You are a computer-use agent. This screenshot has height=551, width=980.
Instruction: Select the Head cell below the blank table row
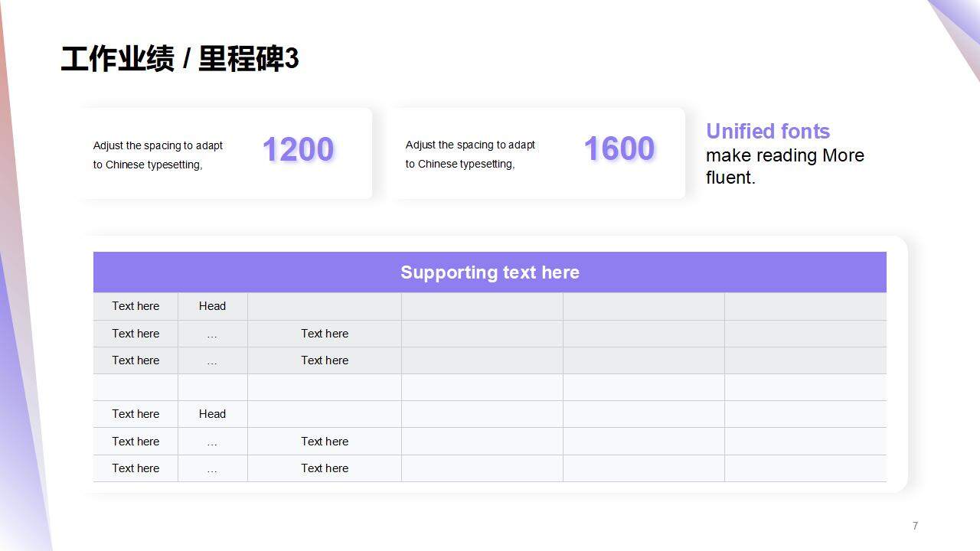click(x=212, y=414)
